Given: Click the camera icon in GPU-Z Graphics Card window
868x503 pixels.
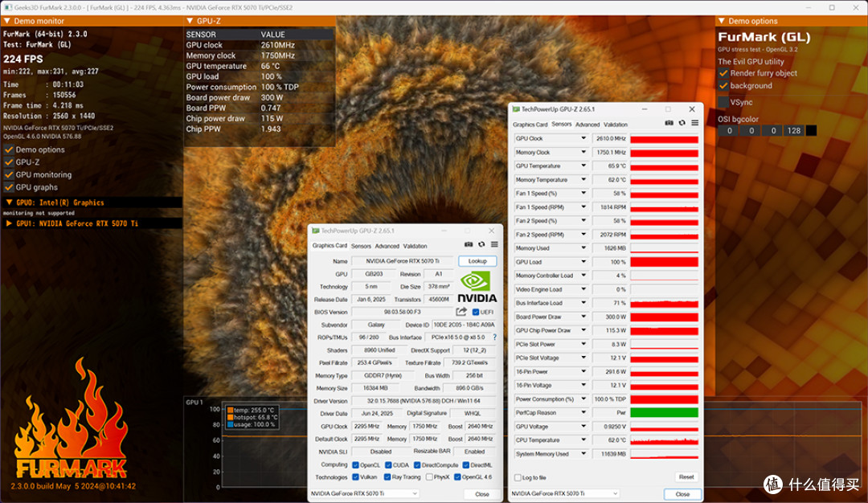Looking at the screenshot, I should [x=469, y=244].
